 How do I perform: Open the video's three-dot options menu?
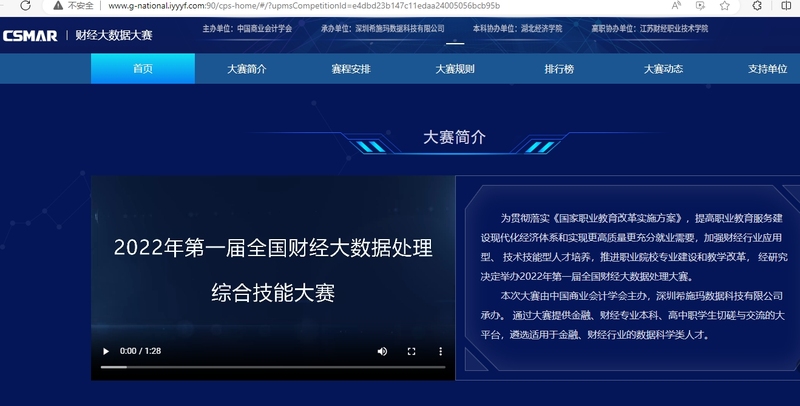(440, 352)
